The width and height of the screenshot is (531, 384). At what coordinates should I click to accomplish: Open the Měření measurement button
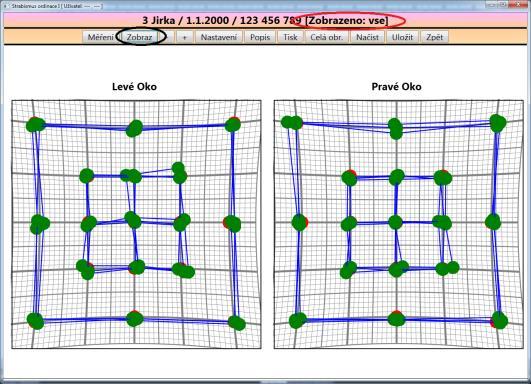(100, 37)
